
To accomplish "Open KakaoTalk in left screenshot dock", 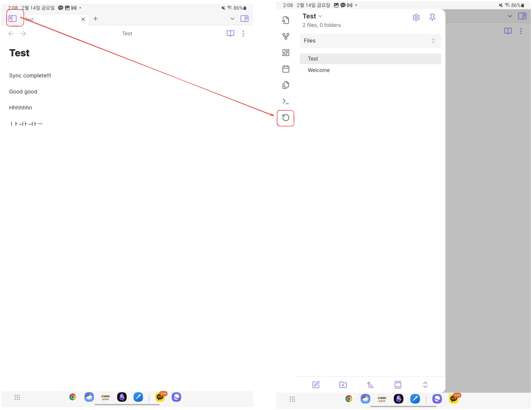I will [x=160, y=397].
